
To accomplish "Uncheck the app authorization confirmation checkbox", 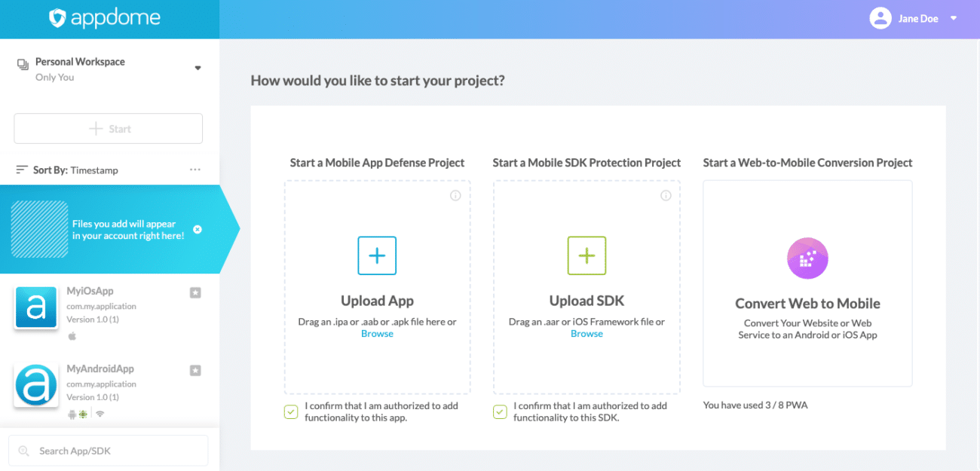I will click(x=291, y=411).
